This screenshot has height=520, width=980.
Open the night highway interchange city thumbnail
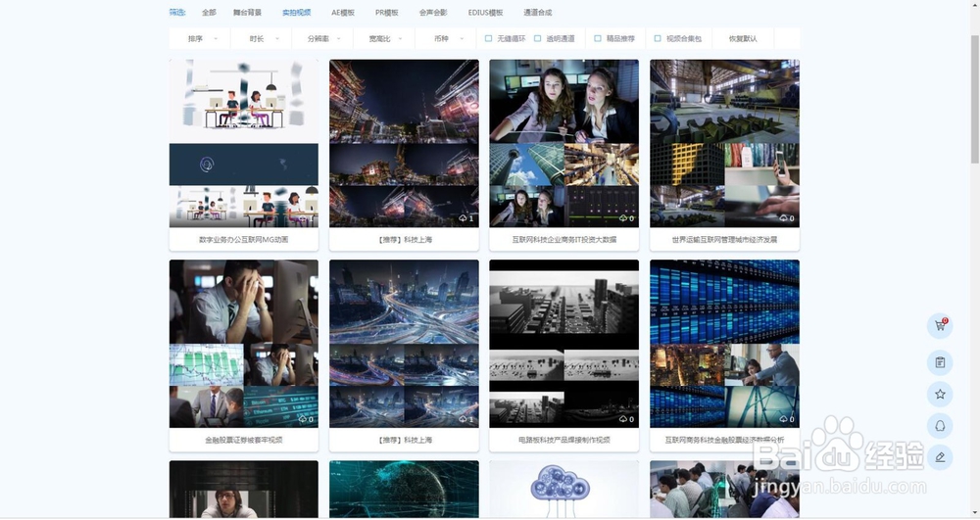point(405,344)
